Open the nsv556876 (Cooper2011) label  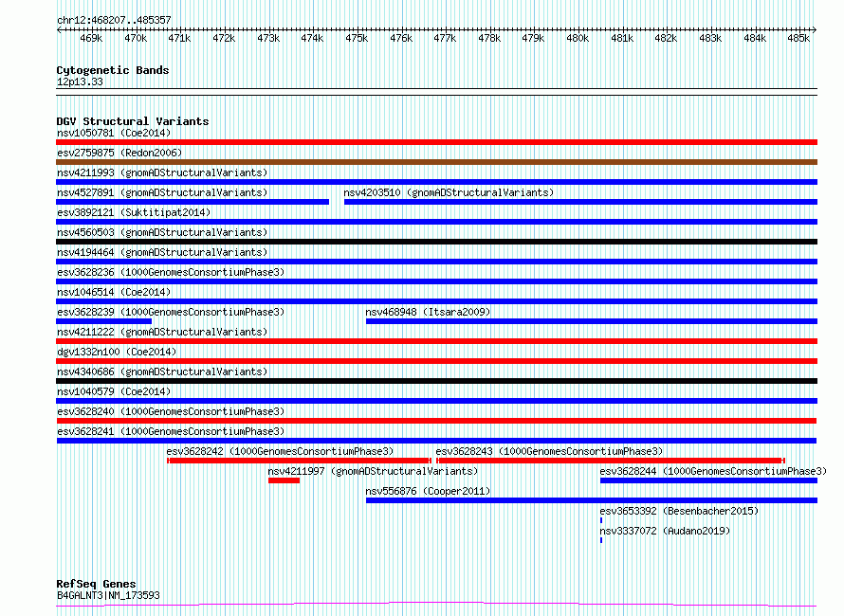pyautogui.click(x=428, y=491)
